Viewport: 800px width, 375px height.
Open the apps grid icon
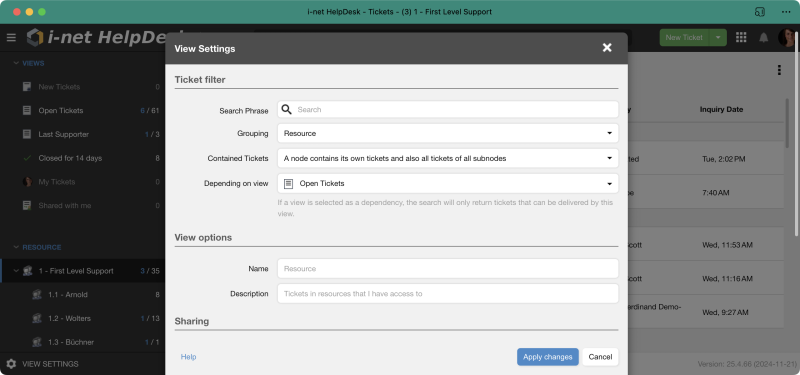click(x=741, y=37)
